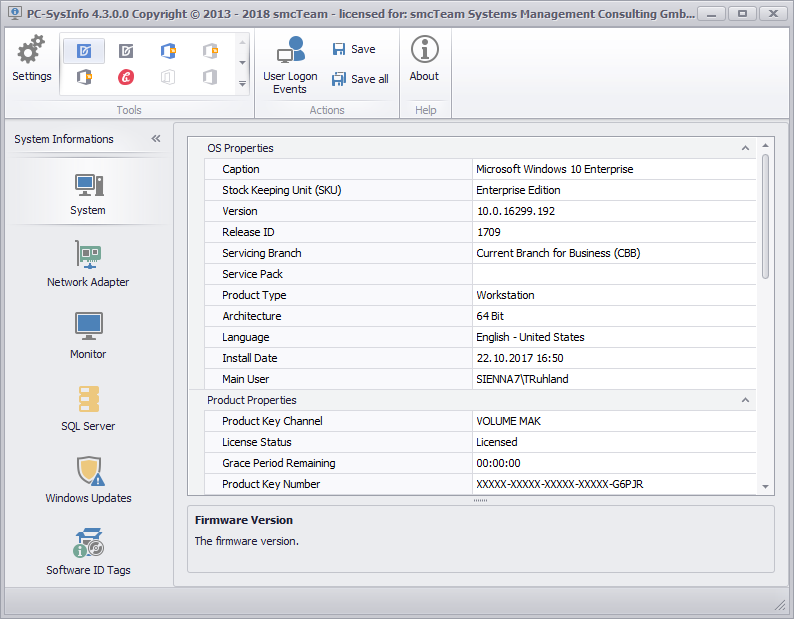Image resolution: width=794 pixels, height=619 pixels.
Task: Open the Monitor section
Action: tap(88, 336)
